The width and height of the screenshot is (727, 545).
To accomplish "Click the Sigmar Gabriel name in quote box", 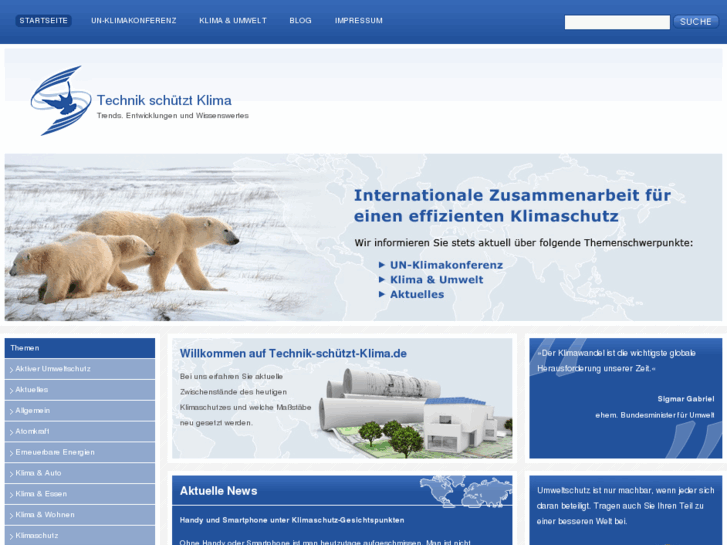I will (x=686, y=399).
